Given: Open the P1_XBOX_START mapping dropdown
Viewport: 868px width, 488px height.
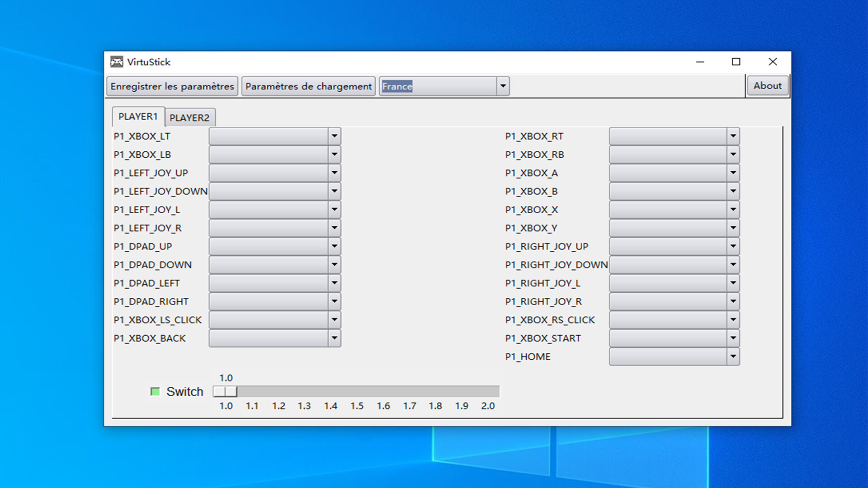Looking at the screenshot, I should [733, 338].
